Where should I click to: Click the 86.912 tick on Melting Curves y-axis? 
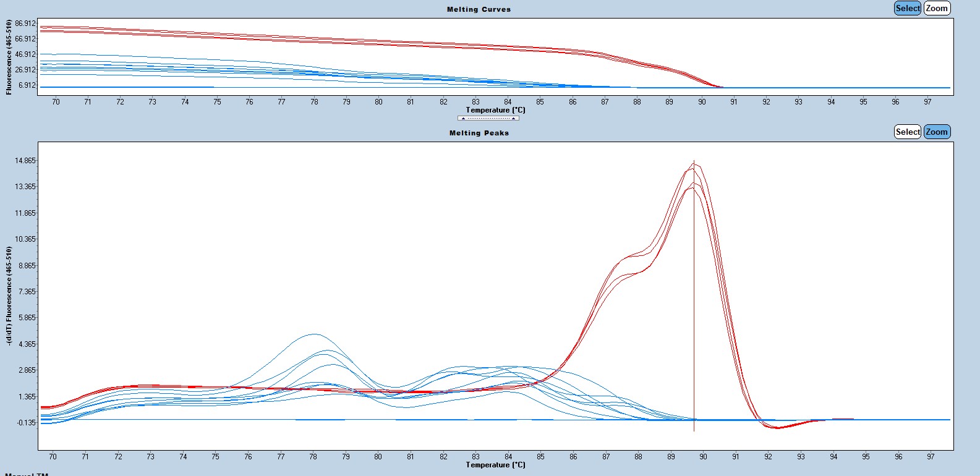[25, 23]
